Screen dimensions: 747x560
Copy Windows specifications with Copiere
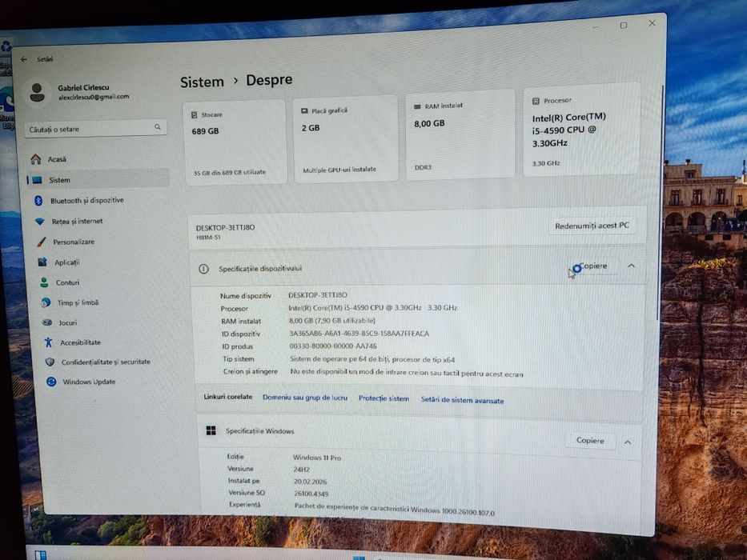click(x=590, y=441)
